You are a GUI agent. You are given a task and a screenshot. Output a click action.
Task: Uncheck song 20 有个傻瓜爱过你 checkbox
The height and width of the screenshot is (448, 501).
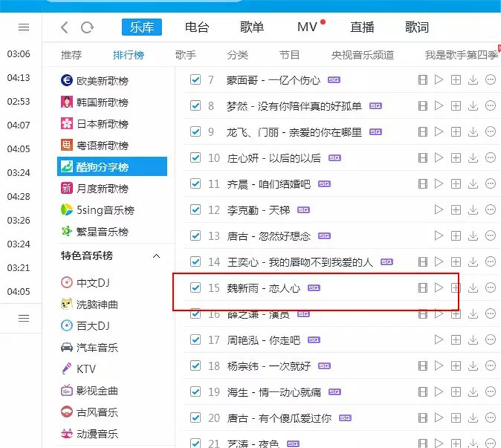195,418
